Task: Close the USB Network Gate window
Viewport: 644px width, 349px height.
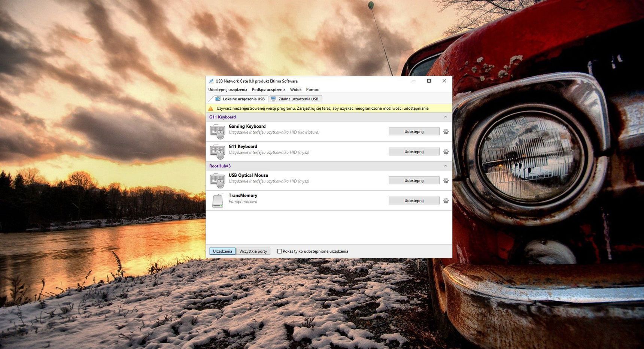Action: [444, 81]
